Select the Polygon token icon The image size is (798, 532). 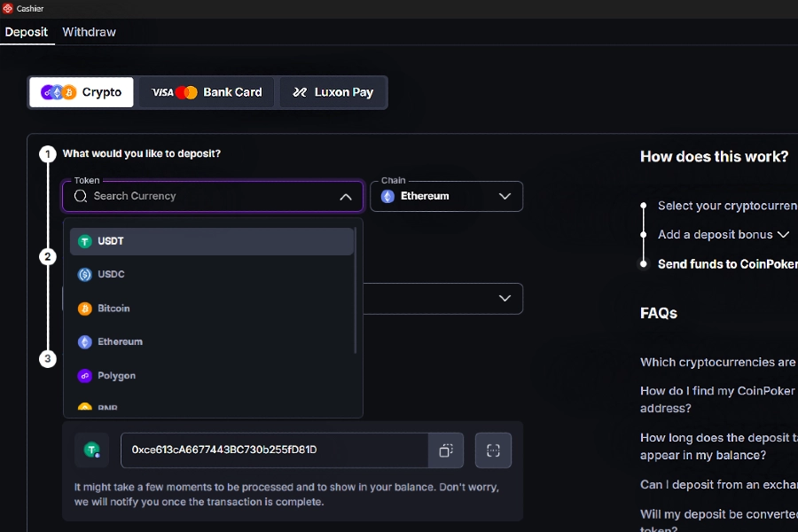point(87,375)
